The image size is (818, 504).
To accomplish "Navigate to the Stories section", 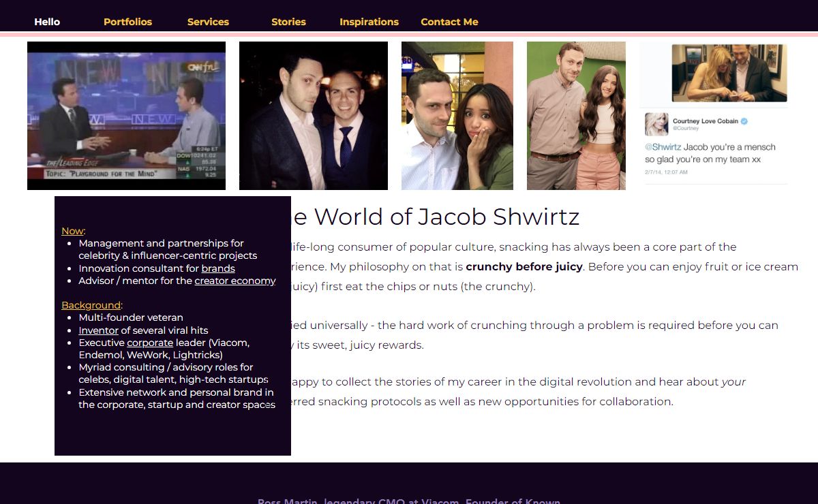I will tap(288, 22).
